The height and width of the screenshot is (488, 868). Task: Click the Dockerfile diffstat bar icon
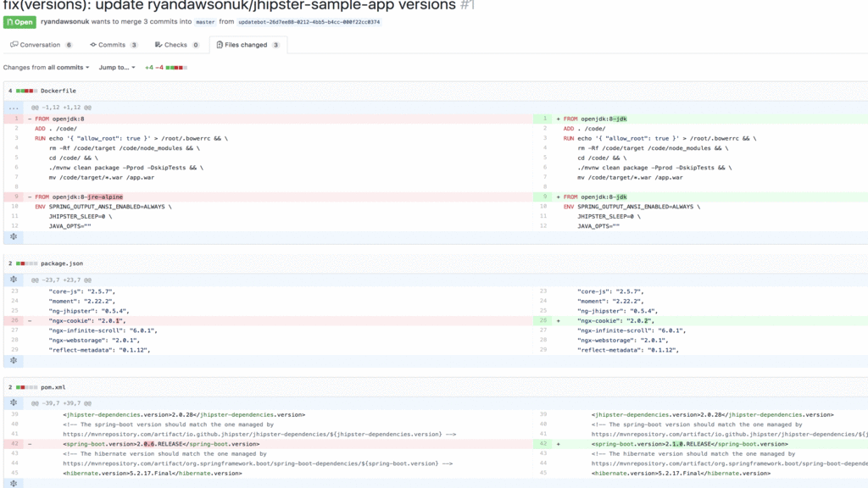[26, 91]
